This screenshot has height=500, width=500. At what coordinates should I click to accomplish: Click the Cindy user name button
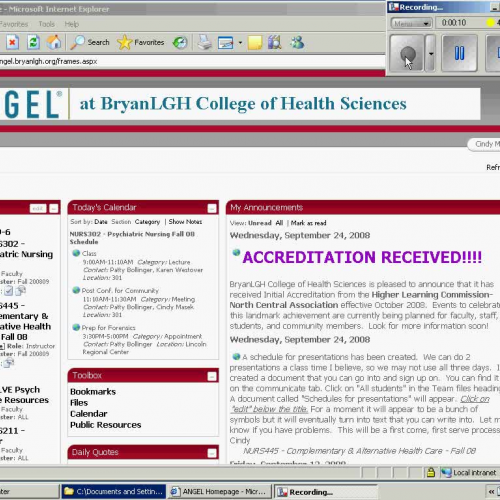tap(484, 144)
